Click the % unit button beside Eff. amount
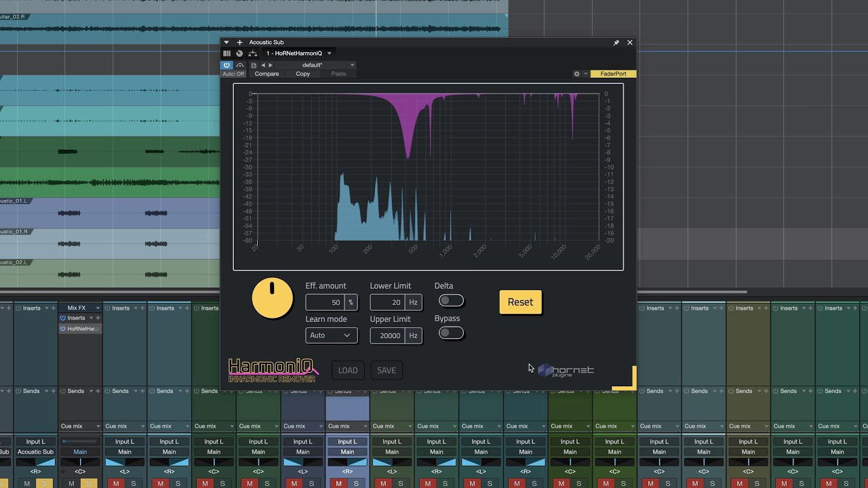This screenshot has width=868, height=488. click(x=351, y=302)
